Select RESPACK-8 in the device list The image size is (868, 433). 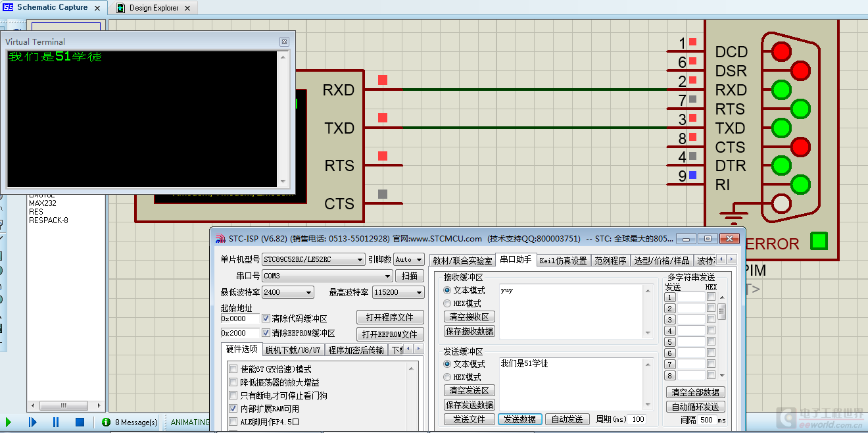coord(48,220)
